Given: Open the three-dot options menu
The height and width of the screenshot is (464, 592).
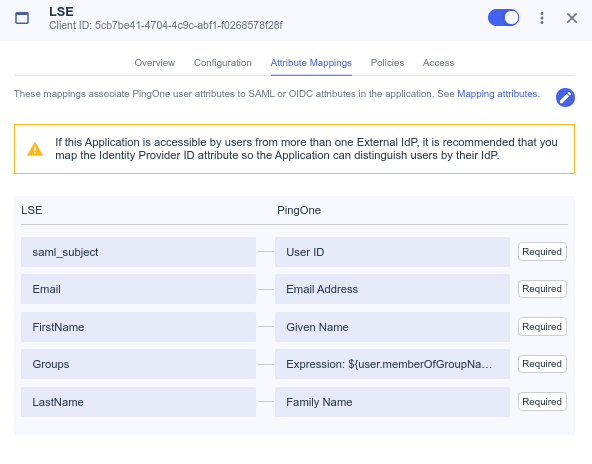Looking at the screenshot, I should (x=542, y=18).
